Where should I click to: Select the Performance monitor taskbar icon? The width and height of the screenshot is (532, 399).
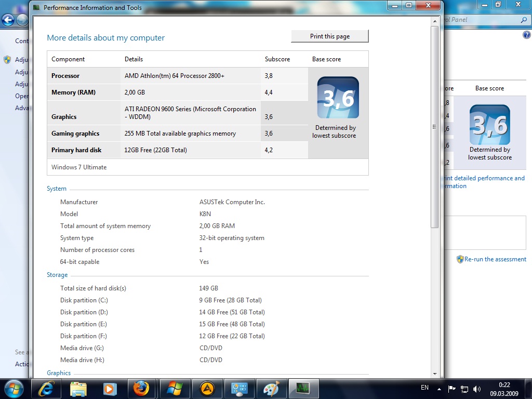[303, 389]
